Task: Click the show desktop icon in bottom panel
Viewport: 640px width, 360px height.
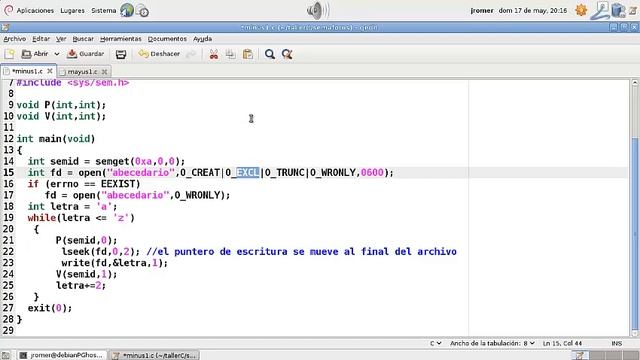Action: point(5,356)
